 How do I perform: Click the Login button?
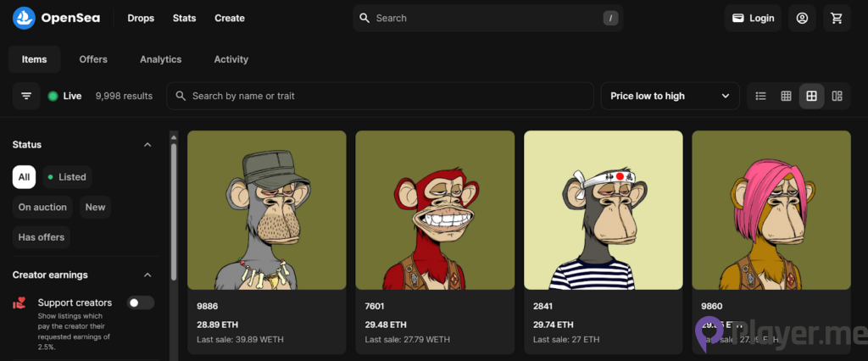(x=753, y=18)
